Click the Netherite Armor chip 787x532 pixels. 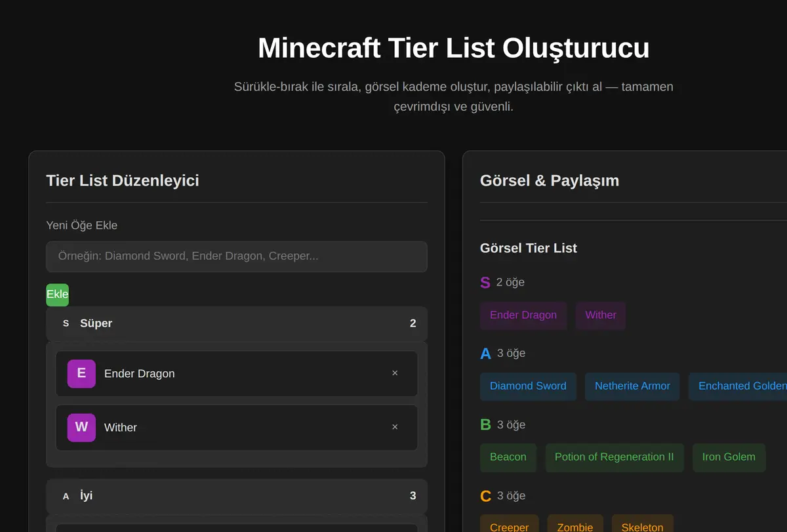tap(632, 386)
